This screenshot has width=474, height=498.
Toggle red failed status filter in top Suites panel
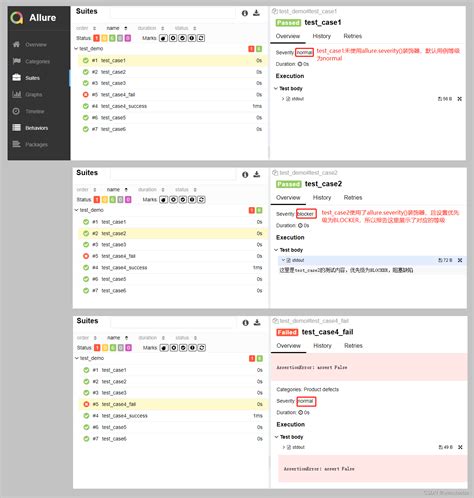[96, 38]
